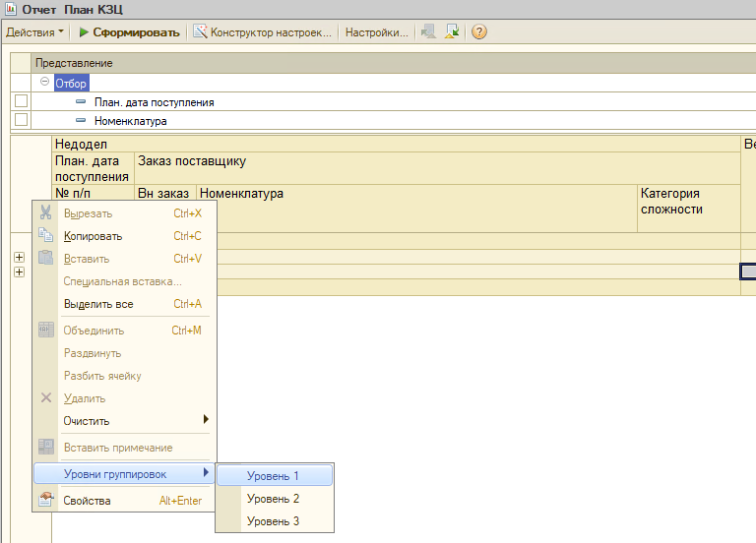This screenshot has width=756, height=543.
Task: Select Разбить ячейку in context menu
Action: [124, 376]
